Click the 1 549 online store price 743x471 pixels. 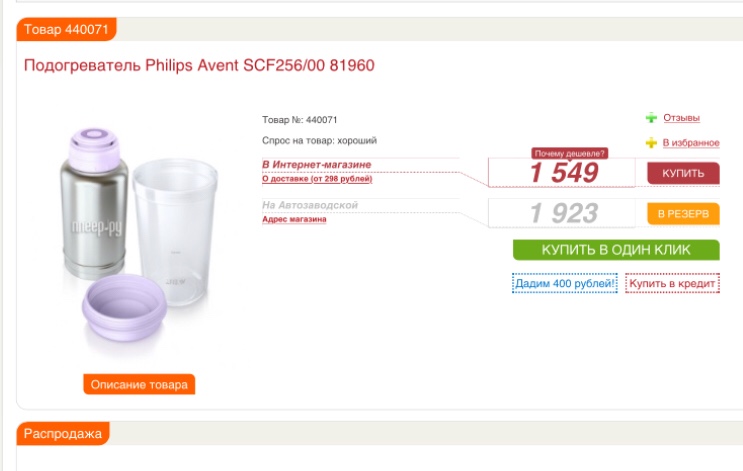[563, 173]
